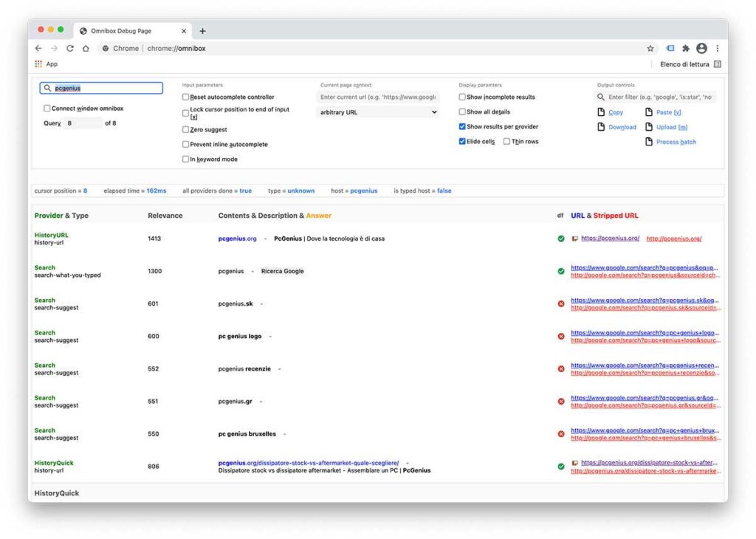Click the Upload document icon
Image resolution: width=756 pixels, height=539 pixels.
pyautogui.click(x=649, y=127)
